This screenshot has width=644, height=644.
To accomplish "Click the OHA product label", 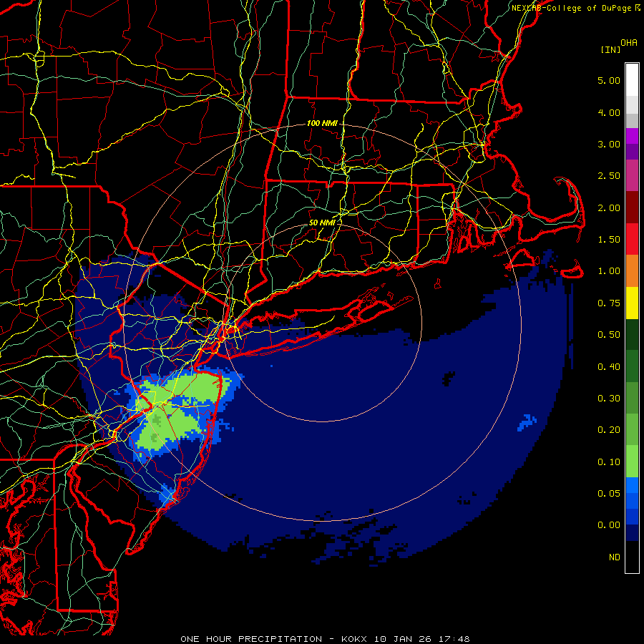I will click(x=629, y=43).
